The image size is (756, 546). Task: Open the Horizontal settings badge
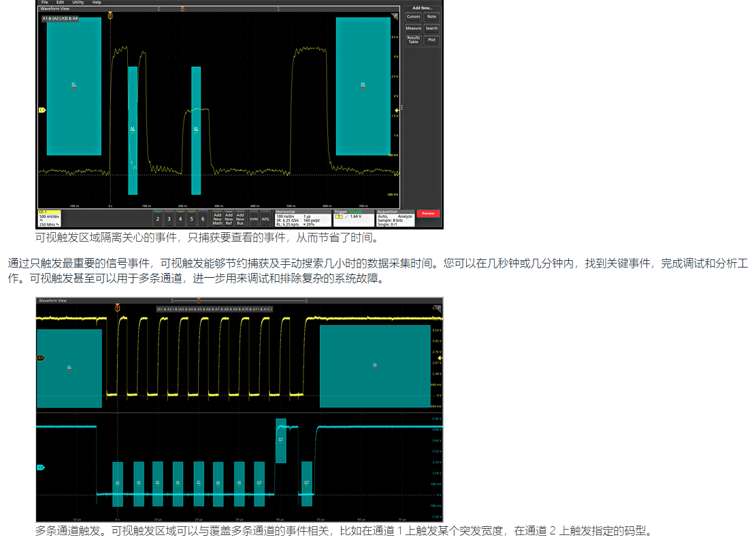coord(302,218)
